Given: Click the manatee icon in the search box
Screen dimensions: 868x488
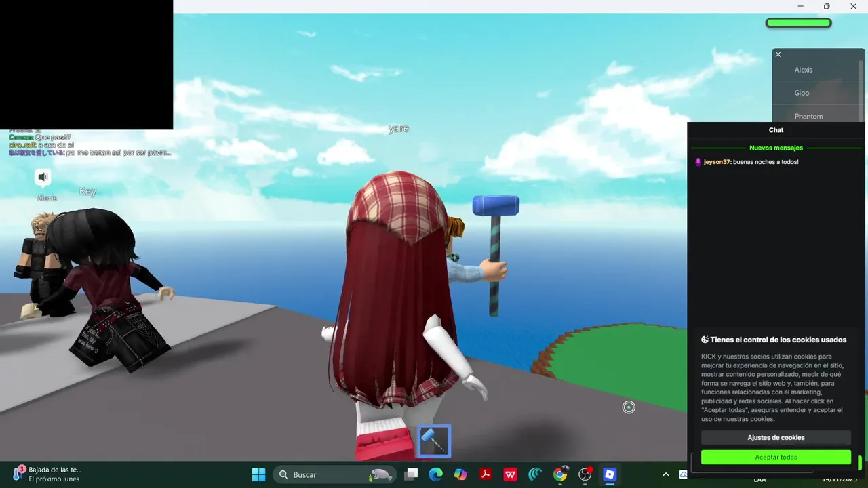Looking at the screenshot, I should (x=381, y=474).
